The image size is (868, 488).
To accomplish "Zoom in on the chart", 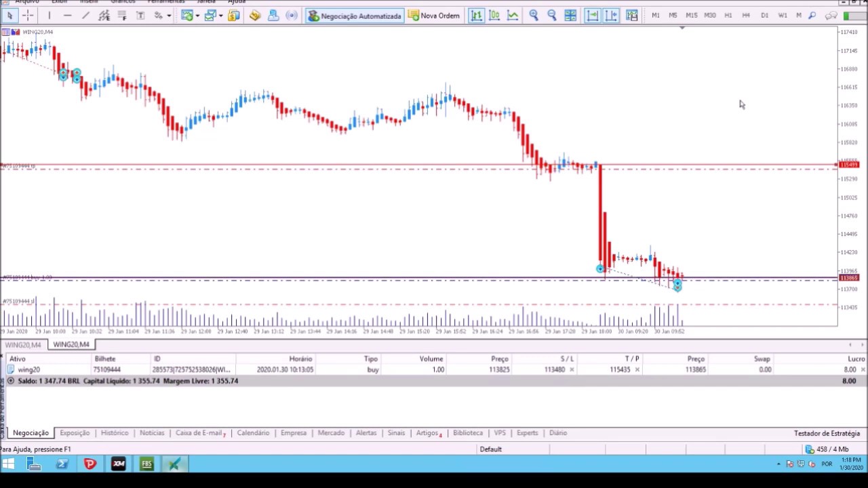I will [x=534, y=15].
